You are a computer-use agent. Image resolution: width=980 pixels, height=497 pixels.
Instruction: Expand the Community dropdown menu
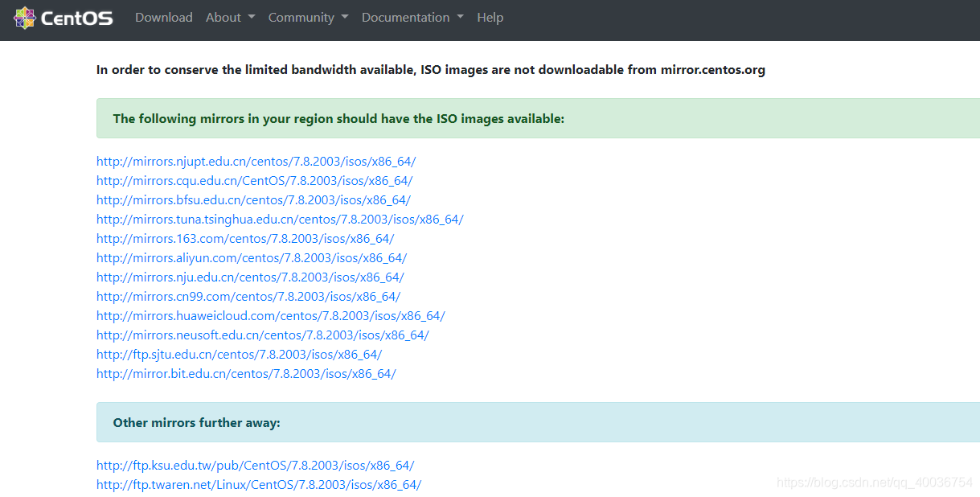coord(308,18)
